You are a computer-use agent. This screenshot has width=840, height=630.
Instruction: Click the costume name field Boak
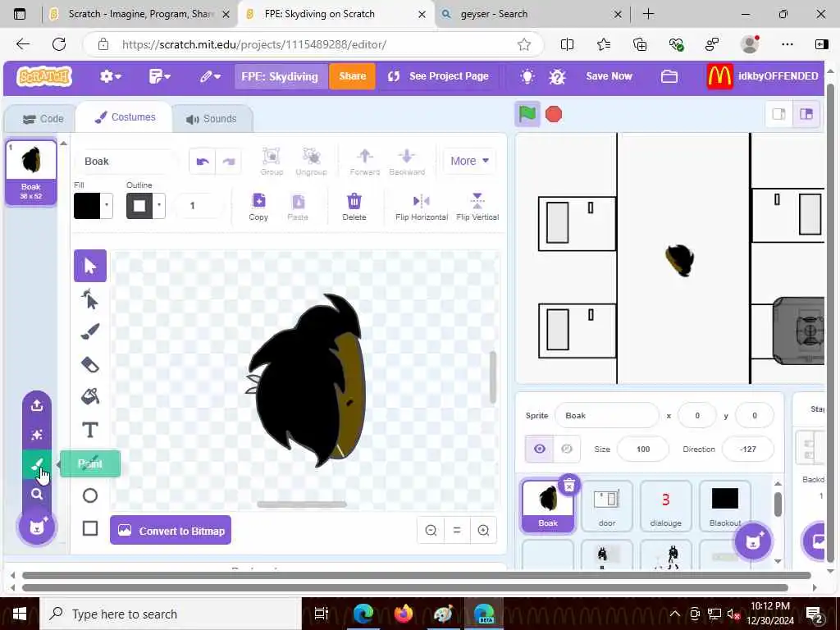tap(127, 162)
